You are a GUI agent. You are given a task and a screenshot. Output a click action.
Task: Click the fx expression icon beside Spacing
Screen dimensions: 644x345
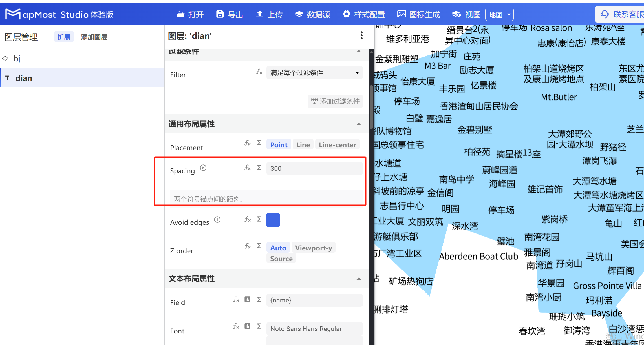[247, 168]
